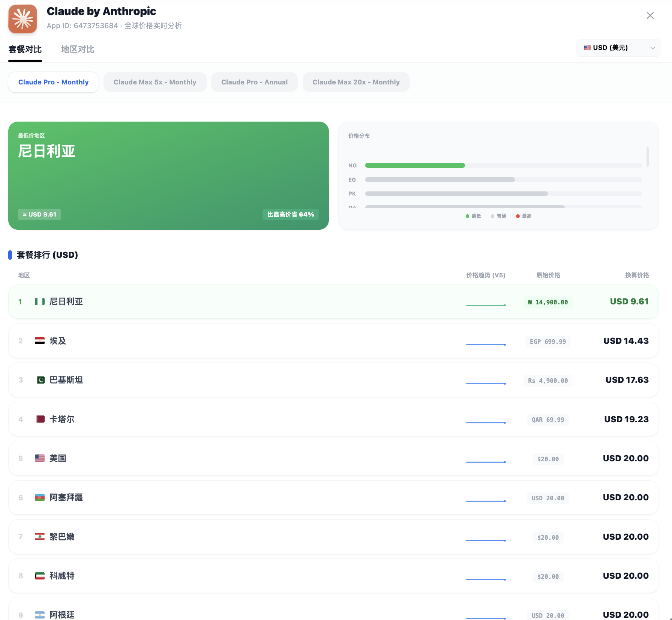
Task: Select the Claude Pro - Monthly plan
Action: point(54,82)
